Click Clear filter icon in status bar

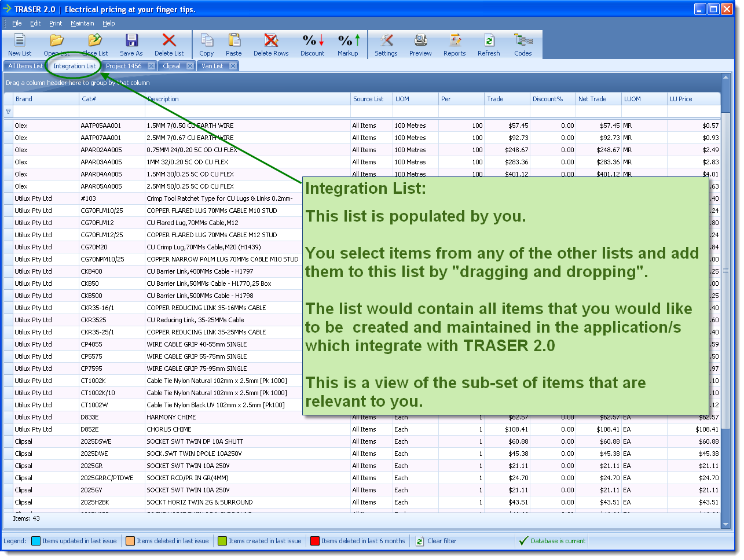coord(420,541)
